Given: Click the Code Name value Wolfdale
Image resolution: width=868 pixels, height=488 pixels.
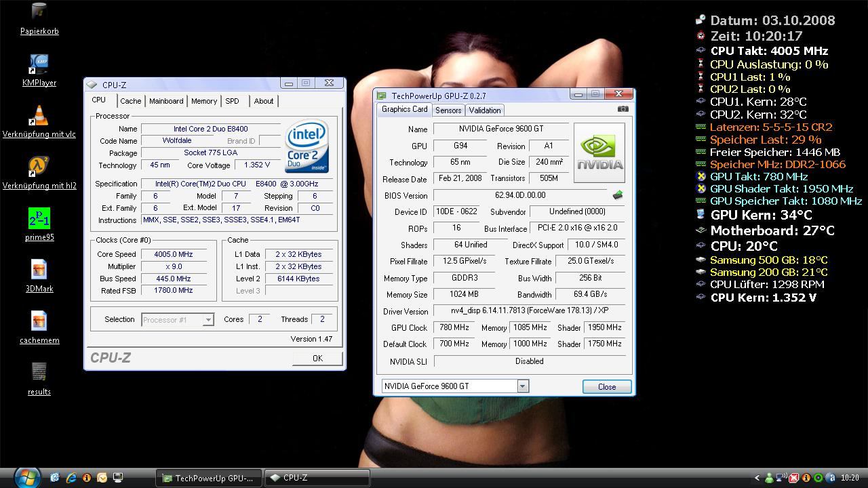Looking at the screenshot, I should point(177,140).
